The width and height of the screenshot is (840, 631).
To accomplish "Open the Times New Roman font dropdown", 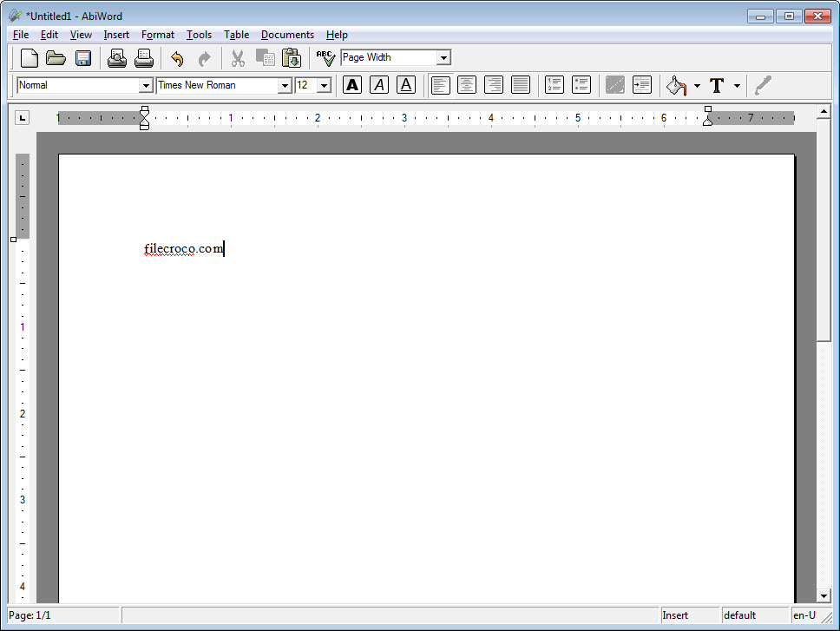I will 285,85.
